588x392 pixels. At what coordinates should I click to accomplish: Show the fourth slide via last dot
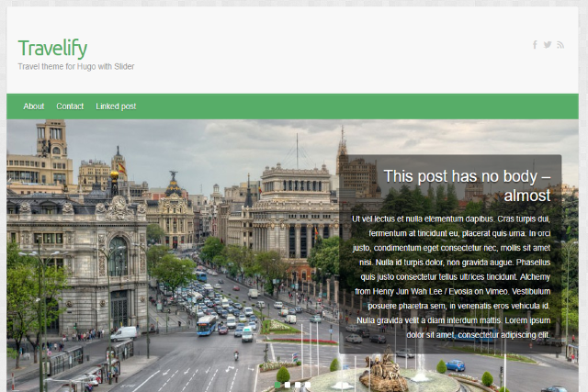[307, 385]
